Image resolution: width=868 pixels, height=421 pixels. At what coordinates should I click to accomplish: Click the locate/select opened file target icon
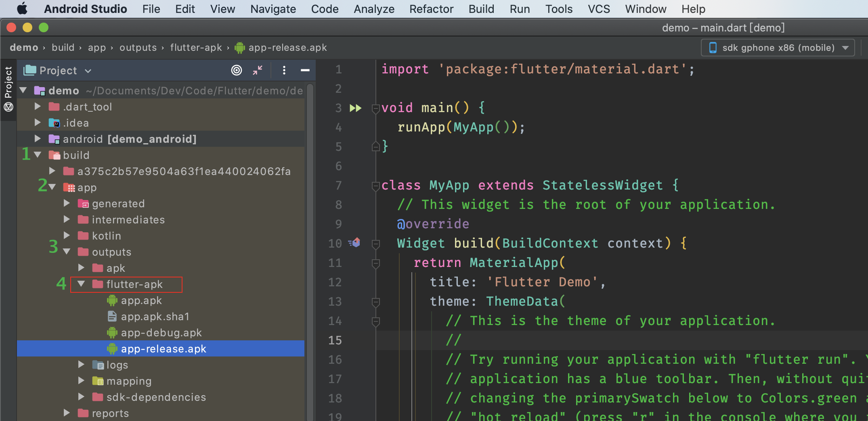[x=237, y=70]
